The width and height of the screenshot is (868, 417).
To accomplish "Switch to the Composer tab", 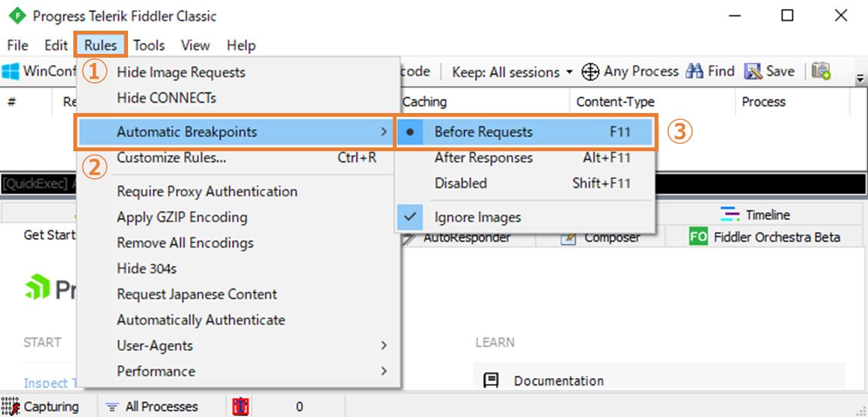I will click(x=611, y=237).
